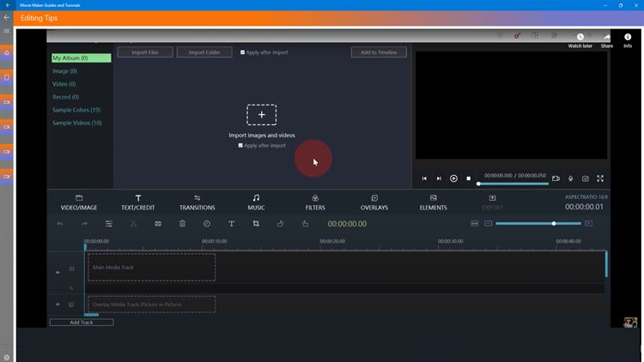644x362 pixels.
Task: Open the clip adjustment sliders icon
Action: tap(109, 224)
